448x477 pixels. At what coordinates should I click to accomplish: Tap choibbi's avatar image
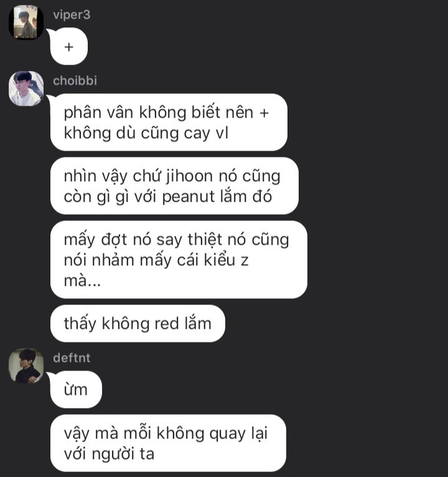tap(26, 88)
